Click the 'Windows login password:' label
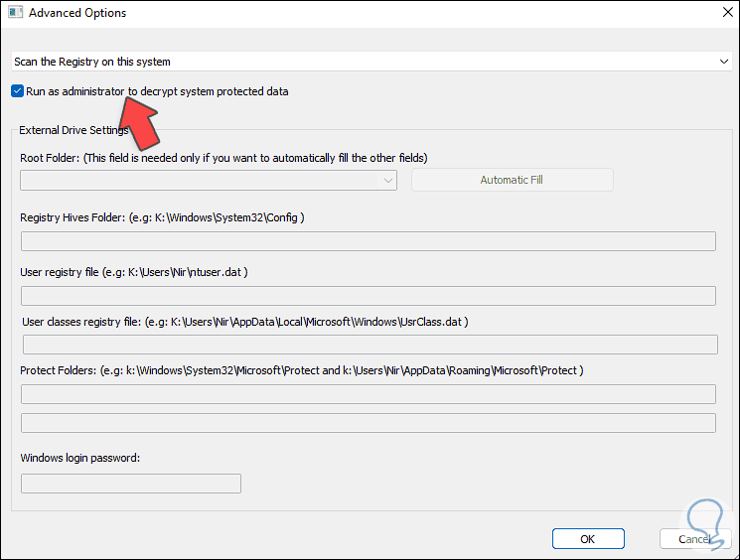This screenshot has height=560, width=740. [80, 458]
